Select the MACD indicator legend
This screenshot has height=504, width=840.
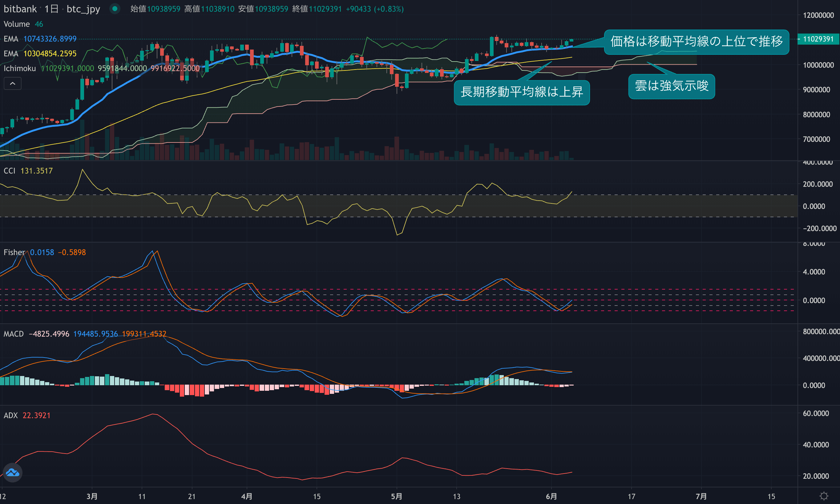[x=14, y=334]
